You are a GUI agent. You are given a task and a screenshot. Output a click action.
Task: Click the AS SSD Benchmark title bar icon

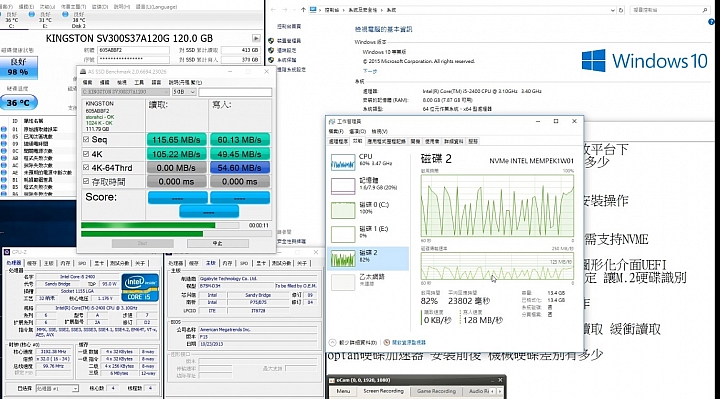point(83,72)
